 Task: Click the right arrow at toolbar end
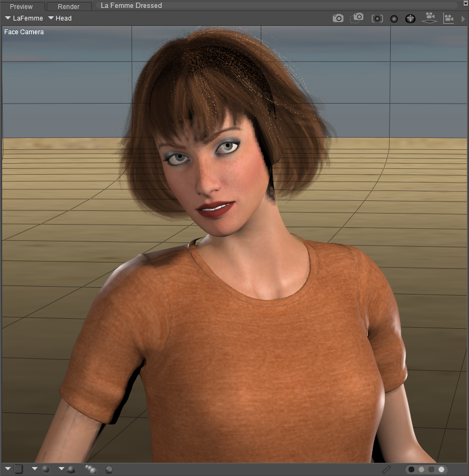click(463, 19)
